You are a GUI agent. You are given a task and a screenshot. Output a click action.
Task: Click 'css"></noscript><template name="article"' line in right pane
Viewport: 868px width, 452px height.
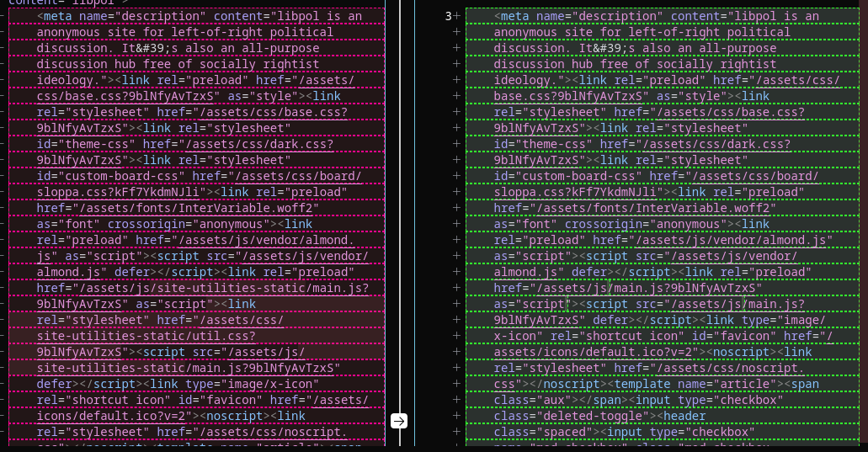click(x=657, y=384)
